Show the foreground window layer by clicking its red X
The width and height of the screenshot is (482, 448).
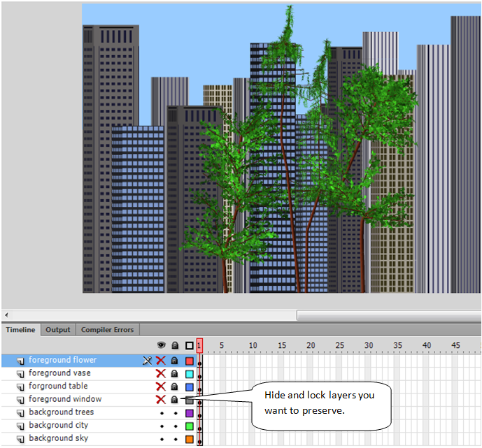[161, 400]
